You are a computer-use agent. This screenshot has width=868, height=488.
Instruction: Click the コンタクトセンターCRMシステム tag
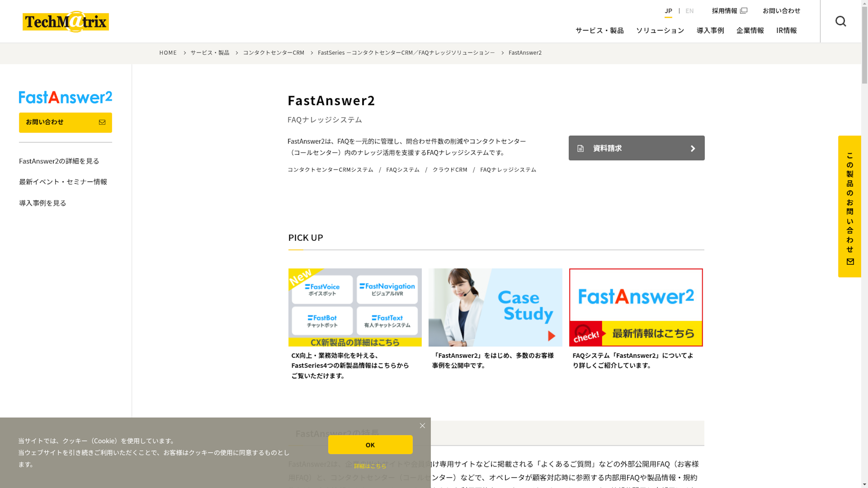coord(330,170)
